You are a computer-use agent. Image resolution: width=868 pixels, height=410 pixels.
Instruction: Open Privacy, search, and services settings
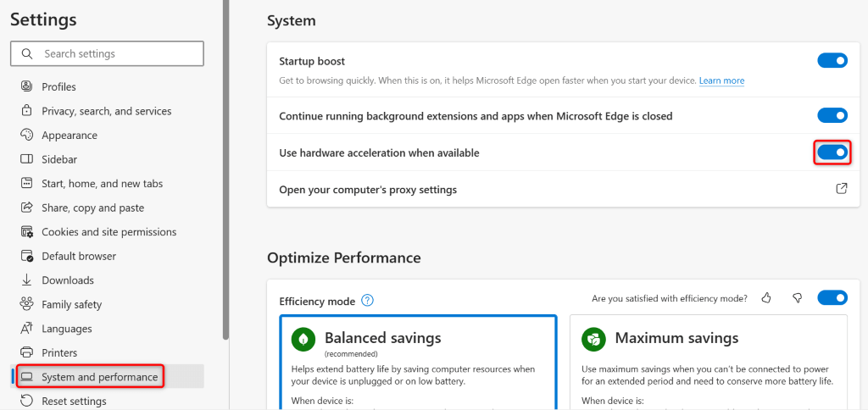point(106,111)
